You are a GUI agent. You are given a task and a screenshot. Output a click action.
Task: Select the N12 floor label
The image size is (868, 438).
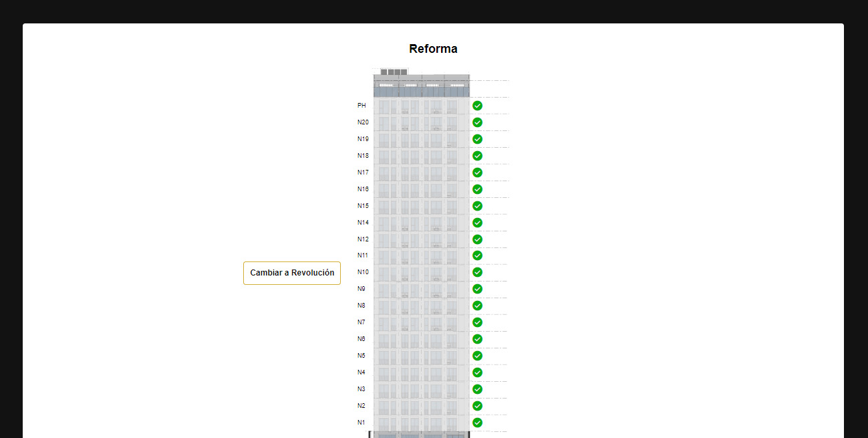tap(363, 239)
